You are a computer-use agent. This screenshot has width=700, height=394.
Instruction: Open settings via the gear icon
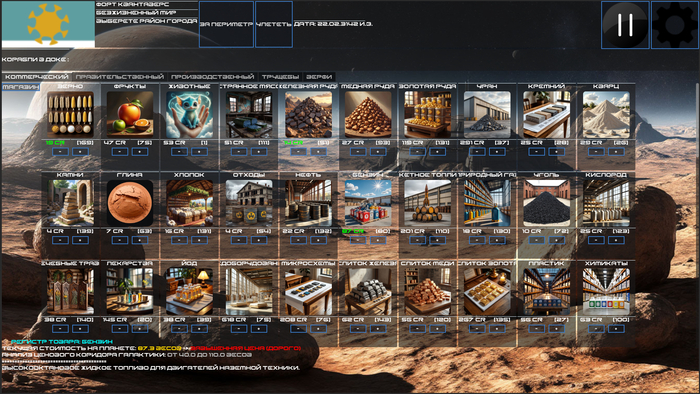coord(675,25)
